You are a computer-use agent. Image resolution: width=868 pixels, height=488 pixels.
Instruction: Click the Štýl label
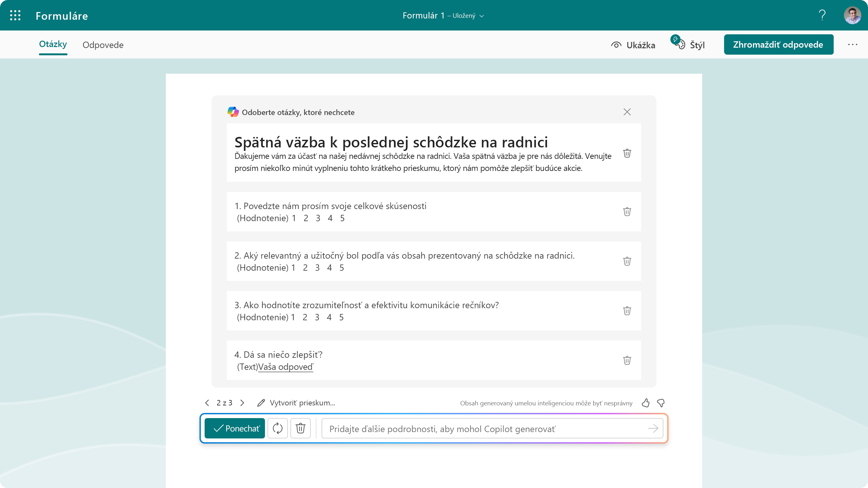697,45
